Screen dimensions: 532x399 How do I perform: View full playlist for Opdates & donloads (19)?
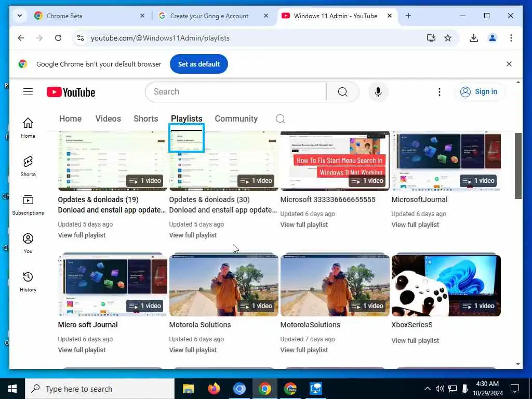pos(82,235)
